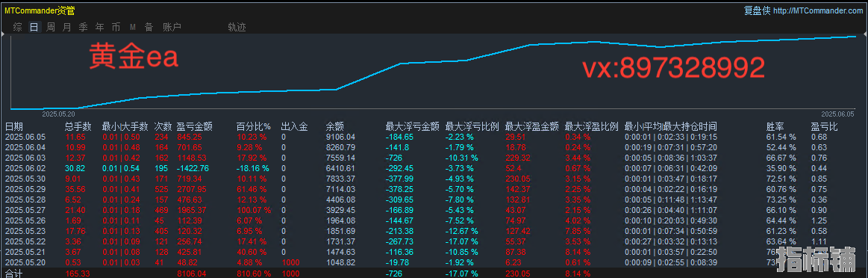
Task: Select the 年 yearly tab
Action: coord(100,27)
